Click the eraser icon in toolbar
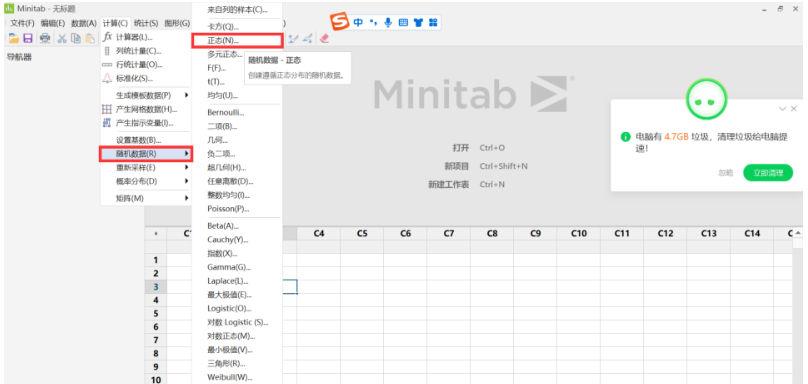808x384 pixels. pyautogui.click(x=324, y=38)
